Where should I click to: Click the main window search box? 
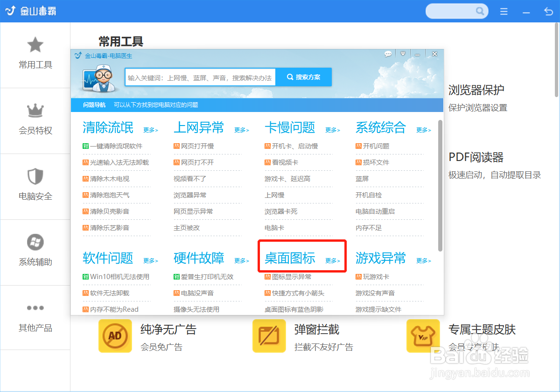pyautogui.click(x=457, y=11)
